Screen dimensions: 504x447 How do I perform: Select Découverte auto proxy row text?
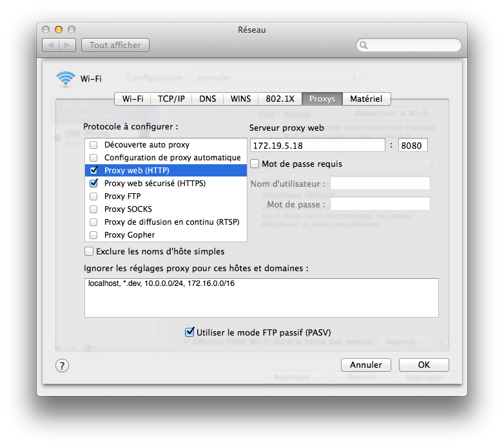147,145
